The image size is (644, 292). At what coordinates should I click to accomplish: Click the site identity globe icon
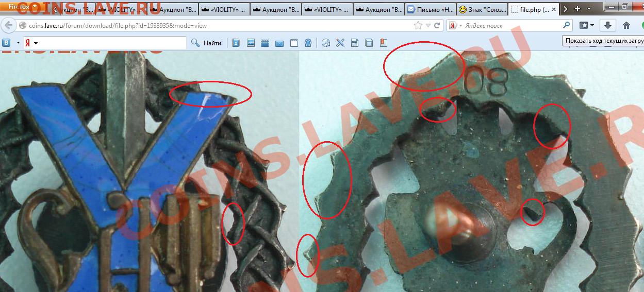click(x=23, y=25)
